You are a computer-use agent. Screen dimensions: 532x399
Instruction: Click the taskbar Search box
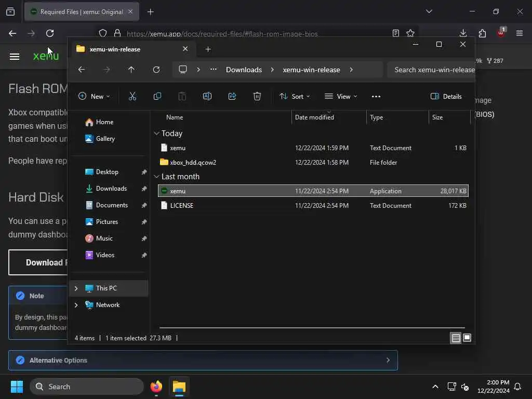(x=87, y=387)
